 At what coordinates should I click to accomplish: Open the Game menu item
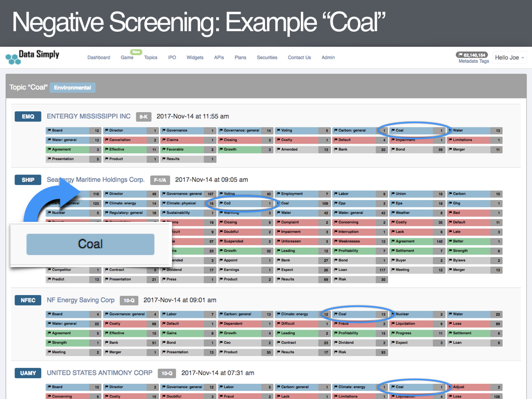tap(127, 57)
